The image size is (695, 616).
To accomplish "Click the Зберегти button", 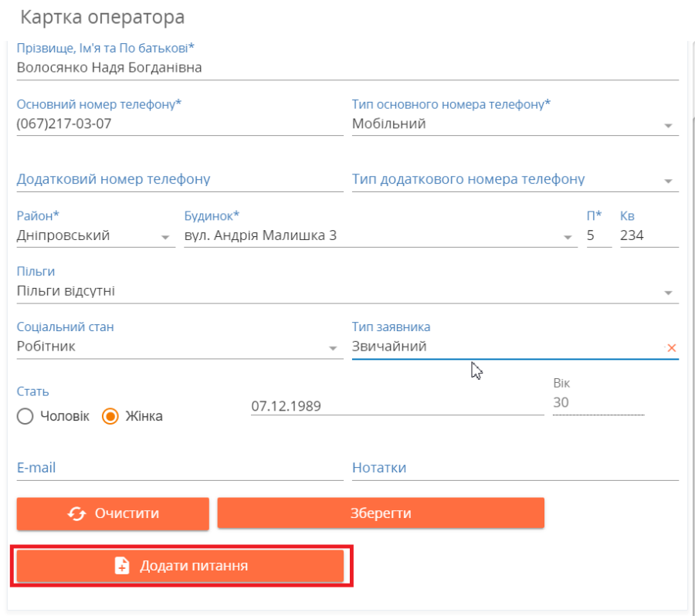I will pyautogui.click(x=381, y=513).
